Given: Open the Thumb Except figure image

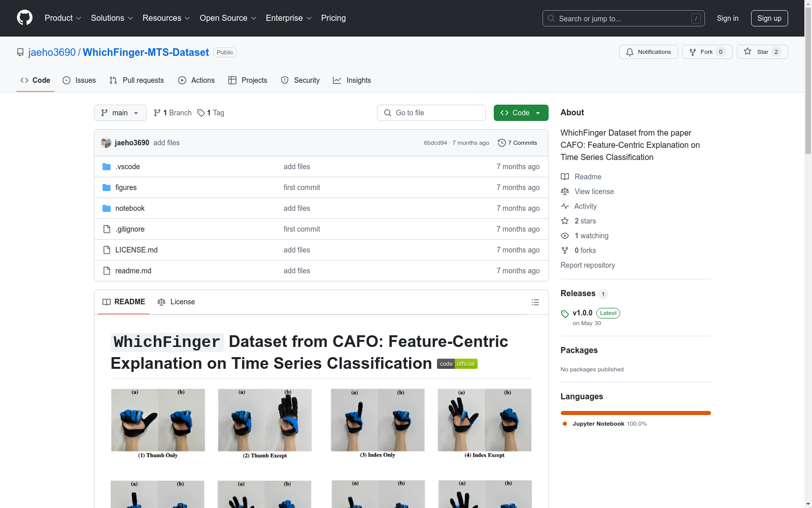Looking at the screenshot, I should [265, 424].
